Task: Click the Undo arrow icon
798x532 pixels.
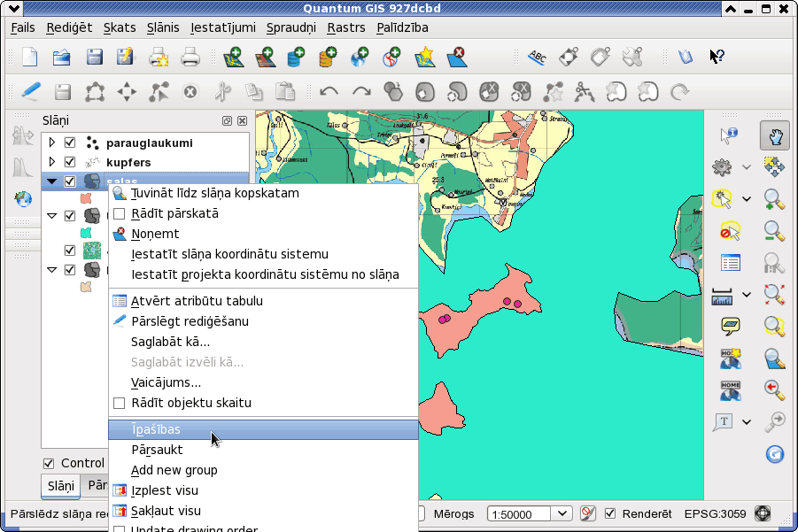Action: coord(329,92)
